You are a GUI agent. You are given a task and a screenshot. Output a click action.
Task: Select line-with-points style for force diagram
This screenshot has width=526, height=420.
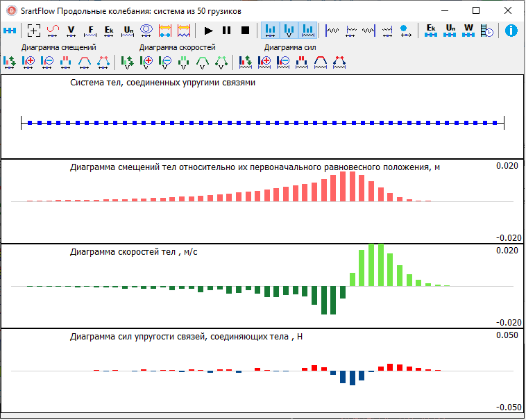point(339,62)
